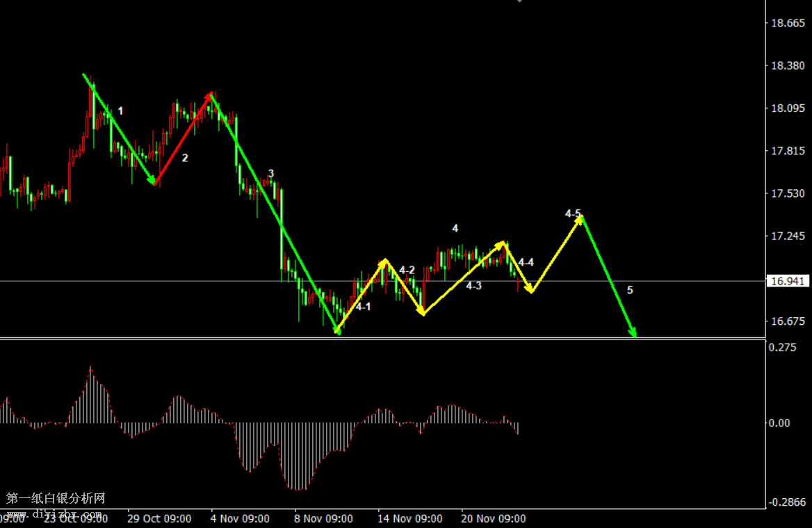The image size is (812, 528).
Task: Click the "4-5" projected wave label
Action: click(573, 214)
